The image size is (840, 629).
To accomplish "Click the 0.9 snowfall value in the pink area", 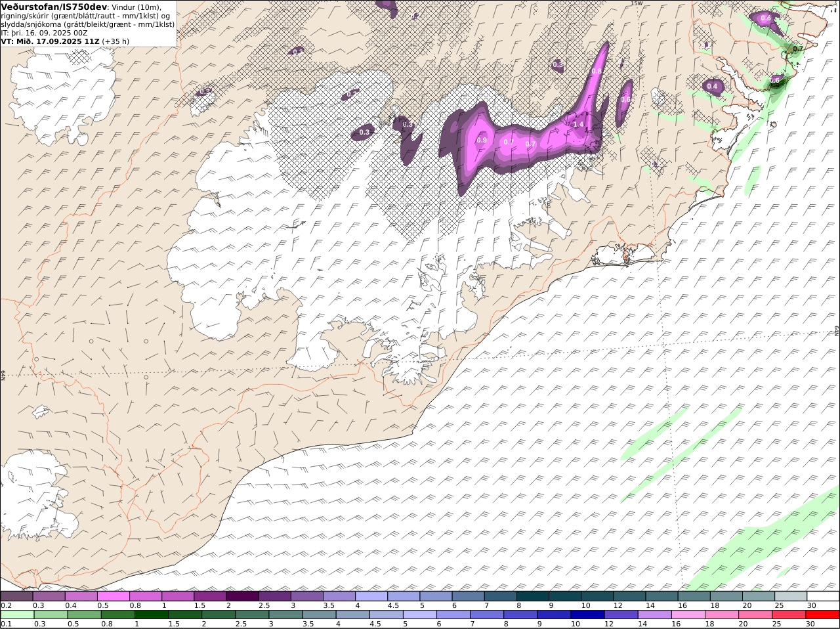I will point(482,140).
